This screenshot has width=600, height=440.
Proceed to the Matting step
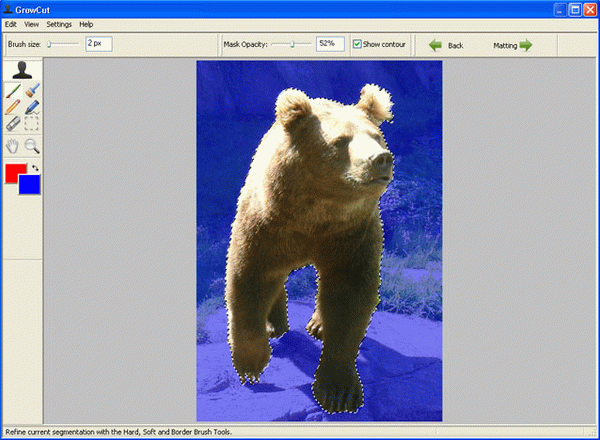point(512,45)
